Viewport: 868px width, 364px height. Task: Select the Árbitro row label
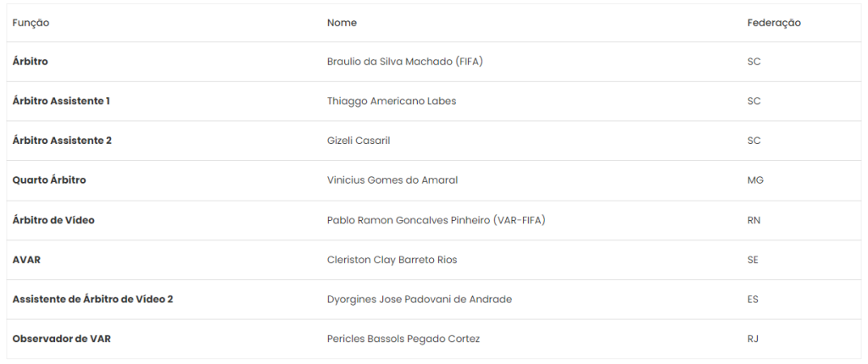[30, 62]
